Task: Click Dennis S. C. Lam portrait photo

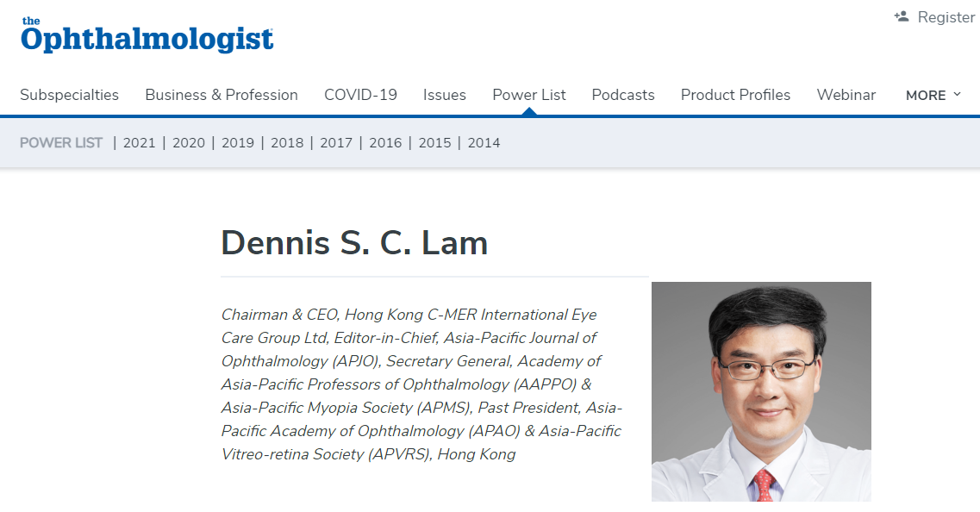Action: point(761,391)
